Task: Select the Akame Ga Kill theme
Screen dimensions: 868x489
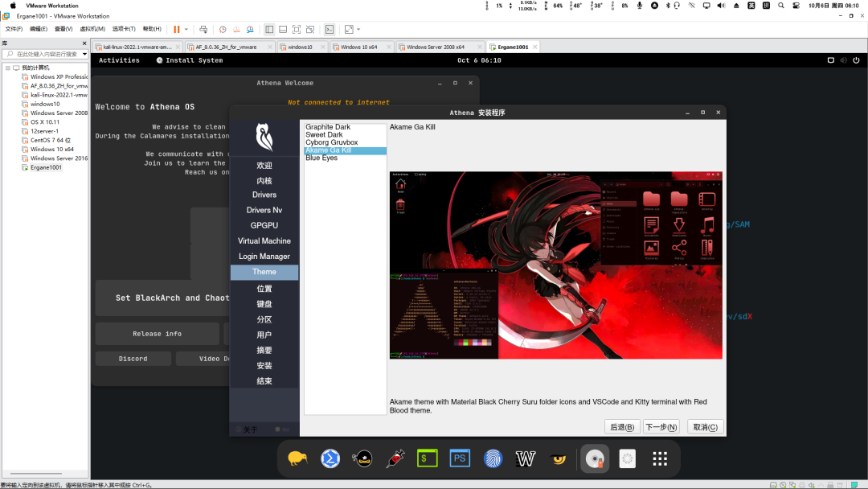Action: click(345, 150)
